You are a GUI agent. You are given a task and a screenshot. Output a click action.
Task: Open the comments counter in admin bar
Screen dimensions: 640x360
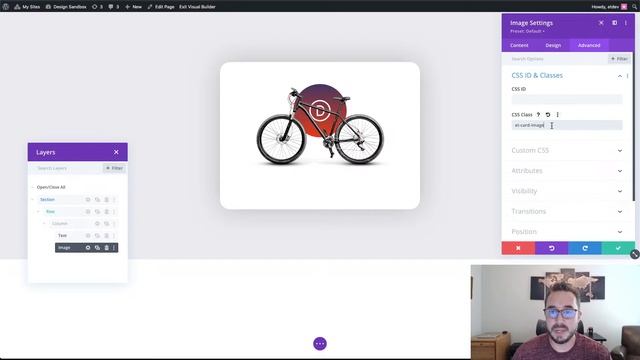tap(114, 7)
